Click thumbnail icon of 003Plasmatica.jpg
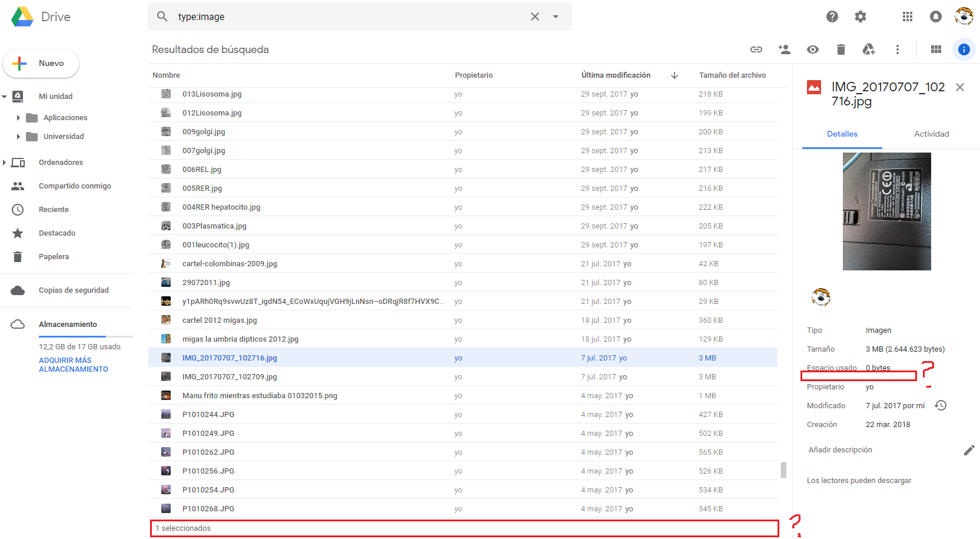Viewport: 980px width, 539px height. coord(166,226)
